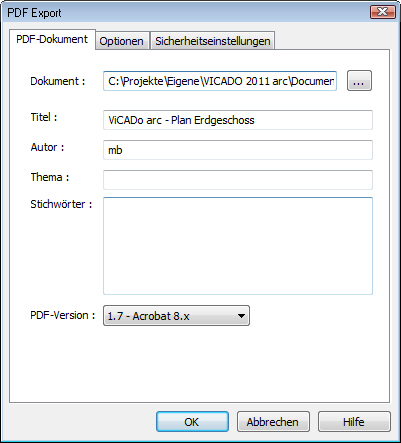Open the Sicherheitseinstellungen tab

(x=213, y=41)
